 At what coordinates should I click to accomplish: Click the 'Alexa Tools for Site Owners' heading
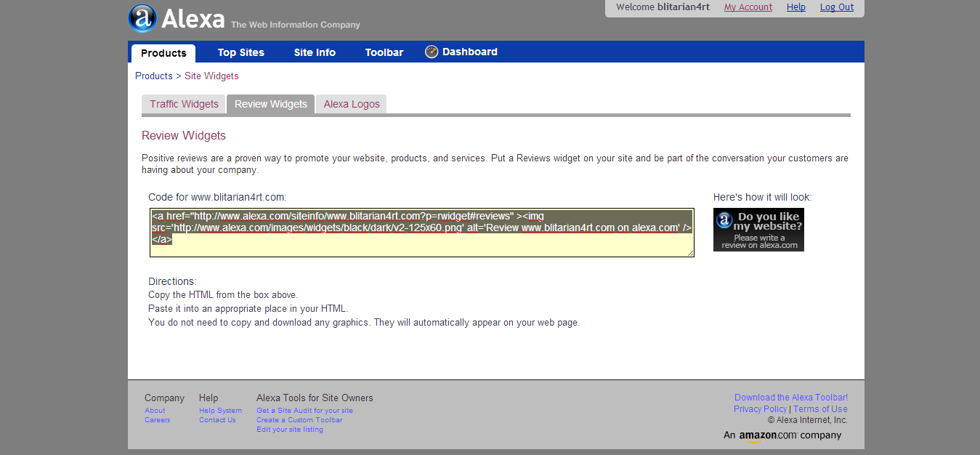pyautogui.click(x=315, y=398)
